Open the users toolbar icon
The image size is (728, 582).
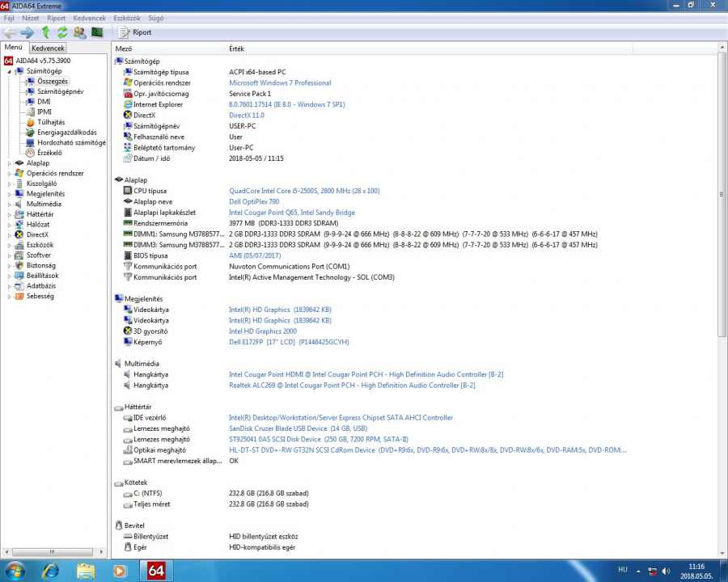[80, 32]
